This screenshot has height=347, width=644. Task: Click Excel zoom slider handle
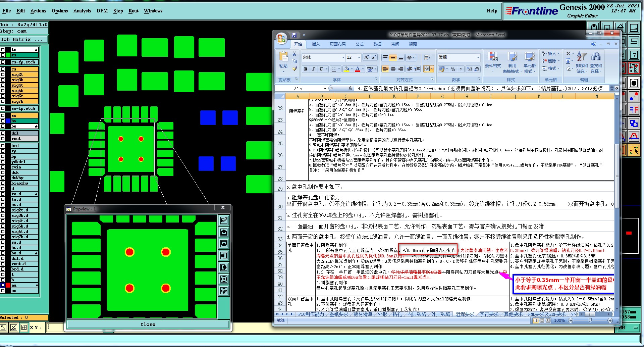(590, 320)
